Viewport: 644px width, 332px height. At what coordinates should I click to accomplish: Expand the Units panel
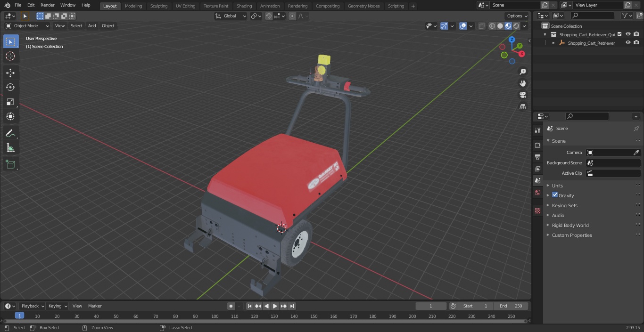557,186
